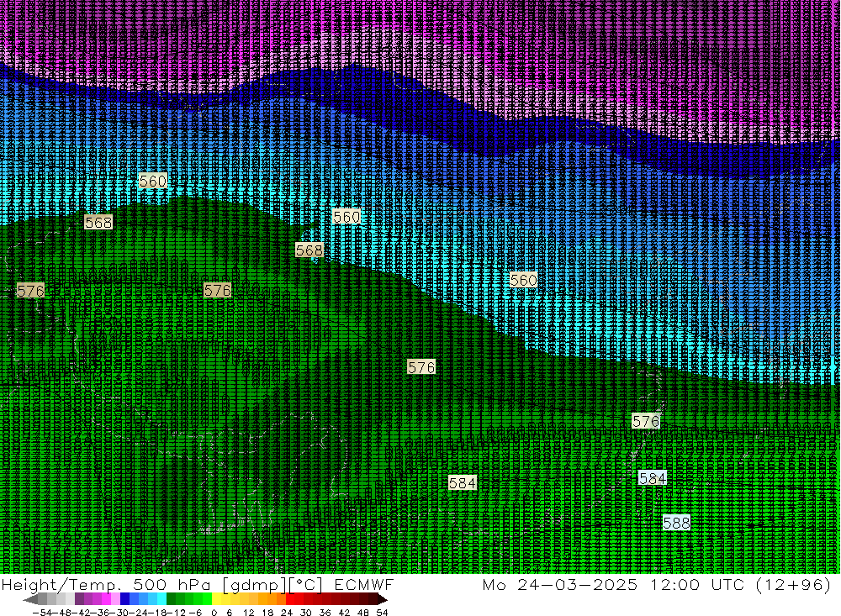Click the dark purple legend swatch
The height and width of the screenshot is (616, 841).
click(79, 599)
